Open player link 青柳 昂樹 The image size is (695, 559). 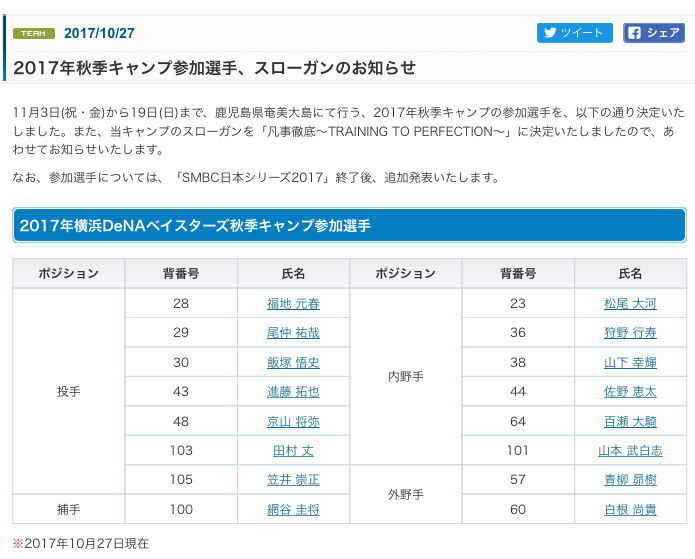click(x=630, y=480)
